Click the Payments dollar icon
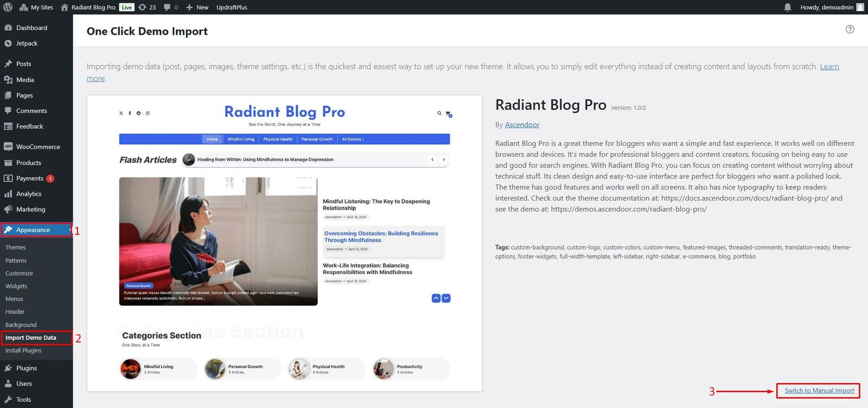 [x=8, y=178]
